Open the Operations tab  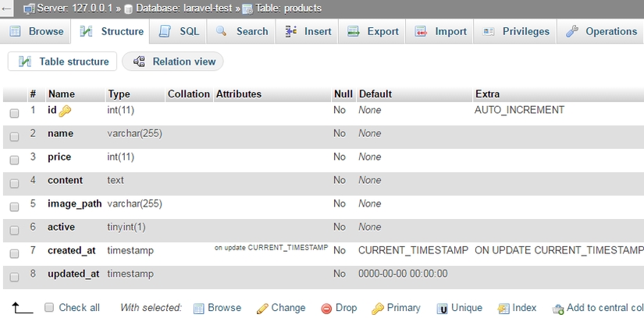click(x=600, y=31)
